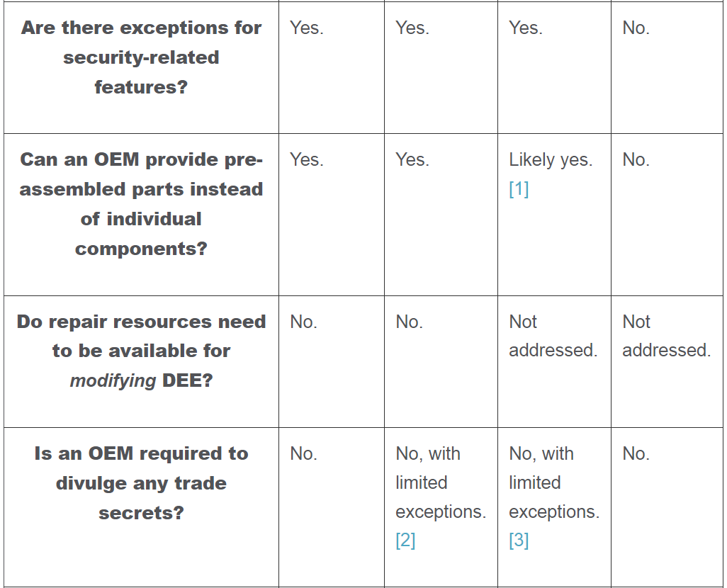
Task: Select the first 'Not addressed.' cell
Action: [x=552, y=336]
